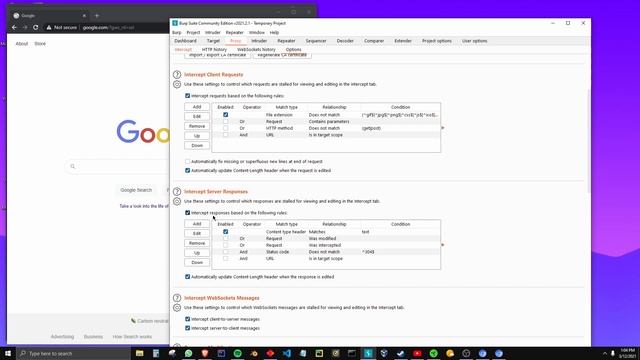The image size is (640, 360).
Task: Go back in the Chrome browser window
Action: point(15,27)
